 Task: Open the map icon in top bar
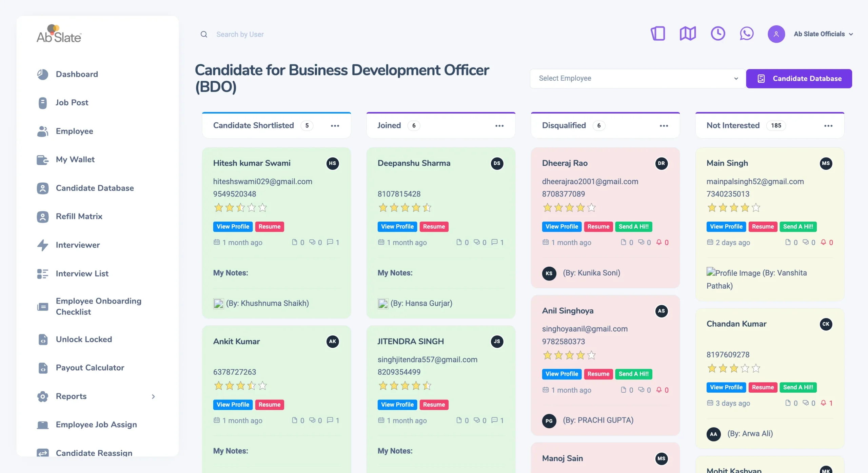click(688, 34)
